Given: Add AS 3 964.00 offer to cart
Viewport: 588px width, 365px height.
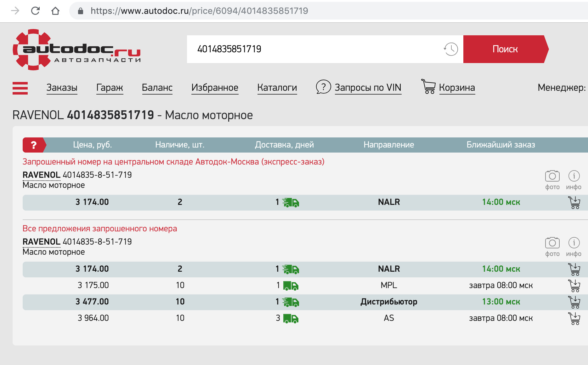Looking at the screenshot, I should pyautogui.click(x=574, y=318).
